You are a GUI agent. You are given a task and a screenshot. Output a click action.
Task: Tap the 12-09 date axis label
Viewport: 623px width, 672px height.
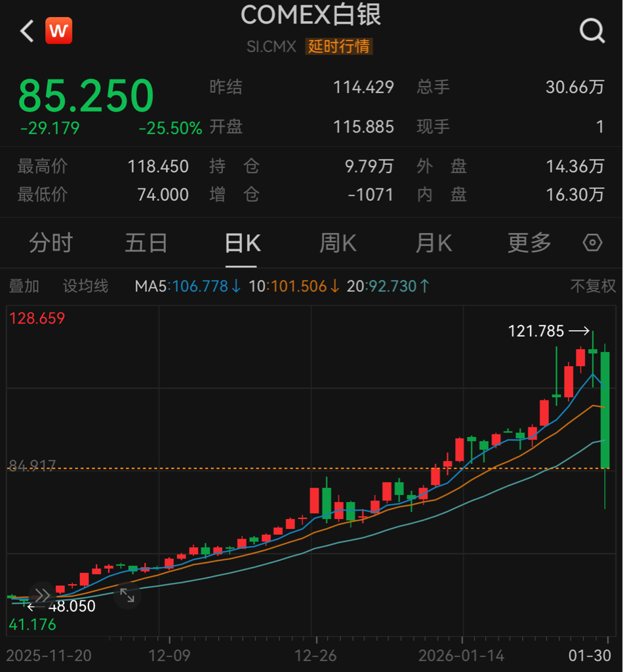[x=169, y=656]
